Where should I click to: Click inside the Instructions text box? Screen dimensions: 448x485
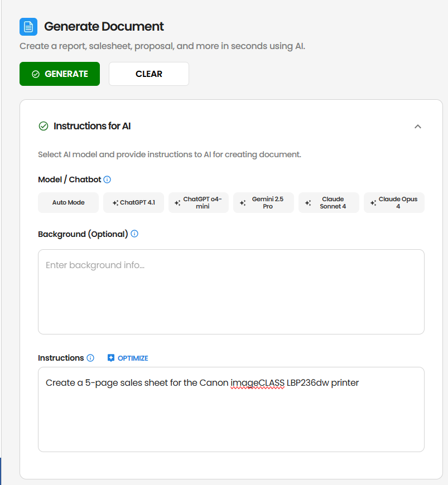tap(231, 410)
